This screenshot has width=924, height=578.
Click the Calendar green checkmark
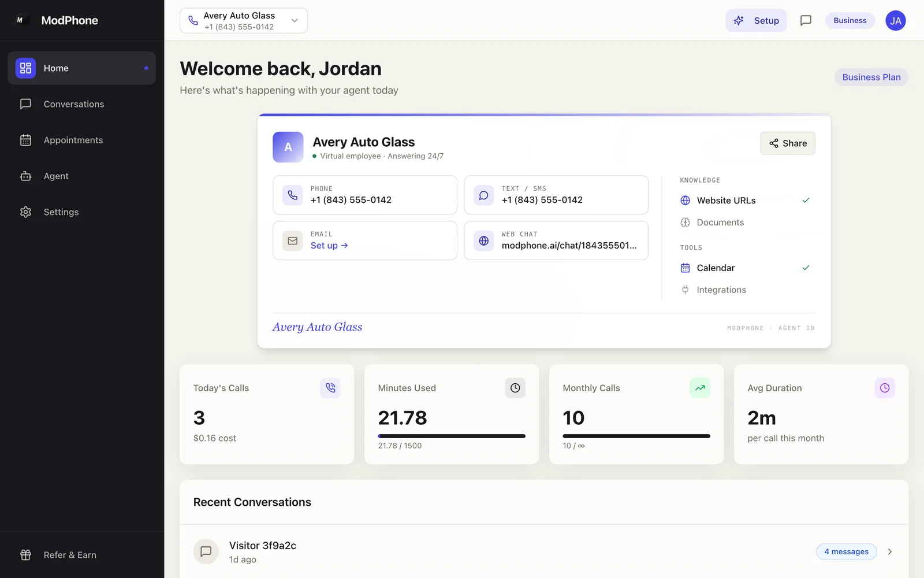[806, 268]
